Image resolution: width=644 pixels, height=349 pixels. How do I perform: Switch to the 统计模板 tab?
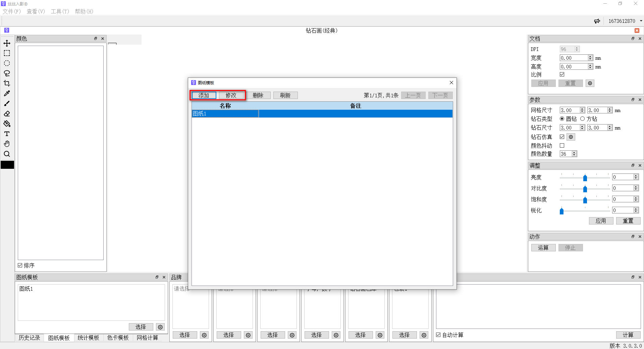pos(88,338)
